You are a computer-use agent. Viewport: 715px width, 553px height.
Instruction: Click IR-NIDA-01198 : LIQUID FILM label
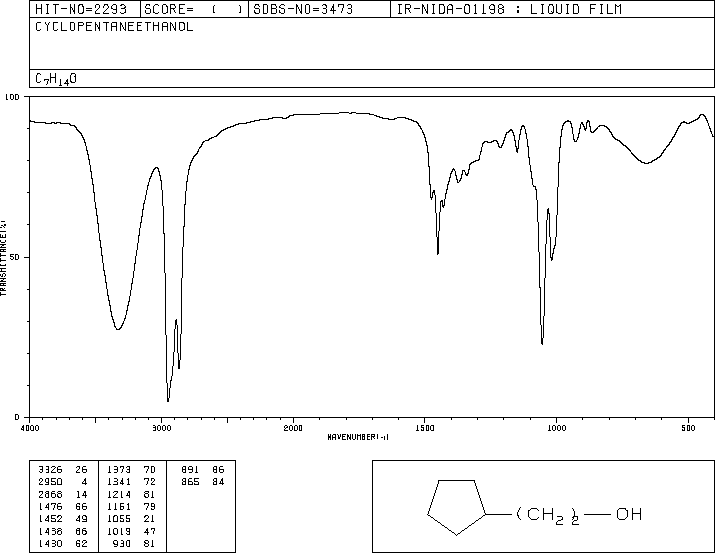coord(509,9)
